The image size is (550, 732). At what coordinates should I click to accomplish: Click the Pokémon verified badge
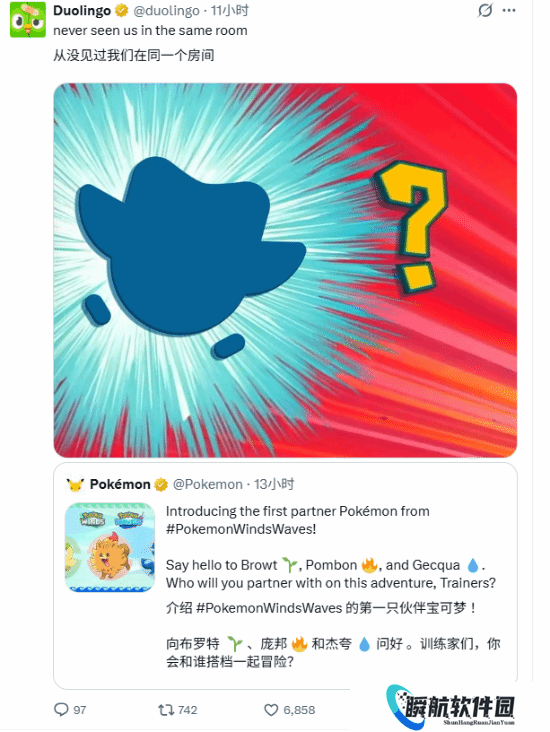[161, 485]
